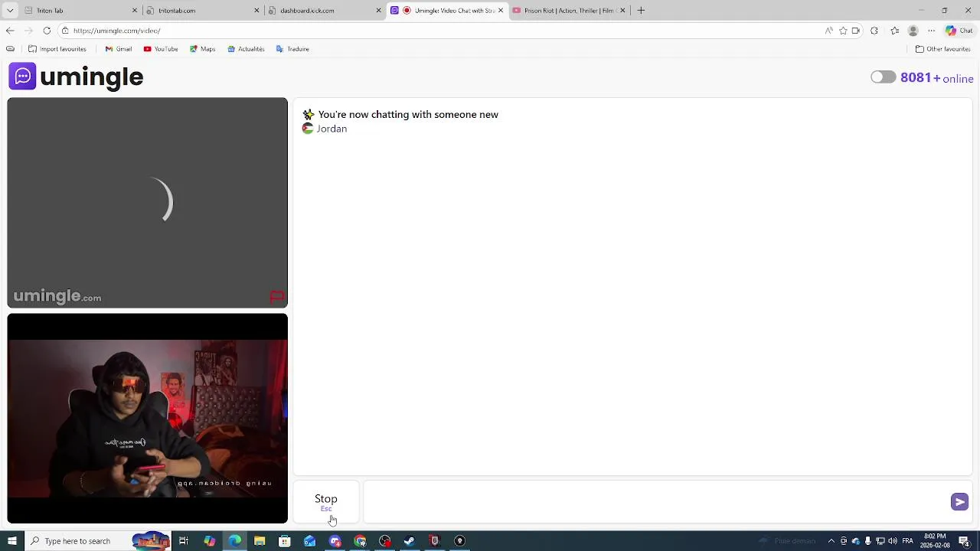Open the favourites list icon
The image size is (980, 551).
click(894, 31)
